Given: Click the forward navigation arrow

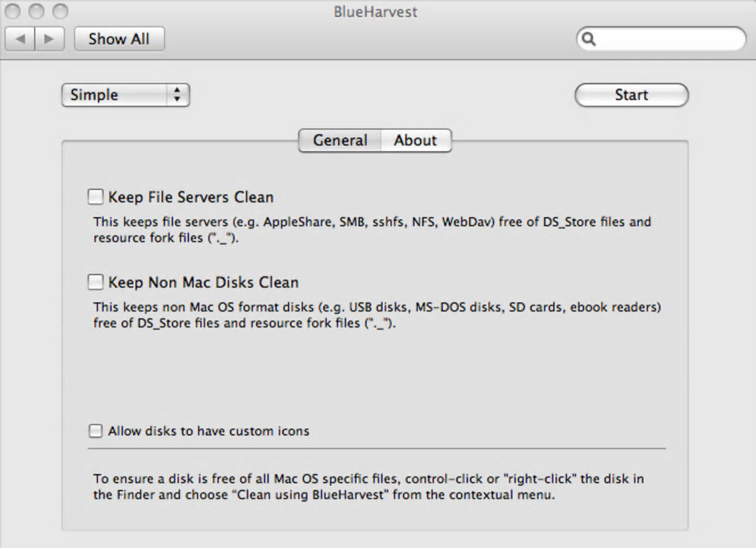Looking at the screenshot, I should [x=49, y=39].
